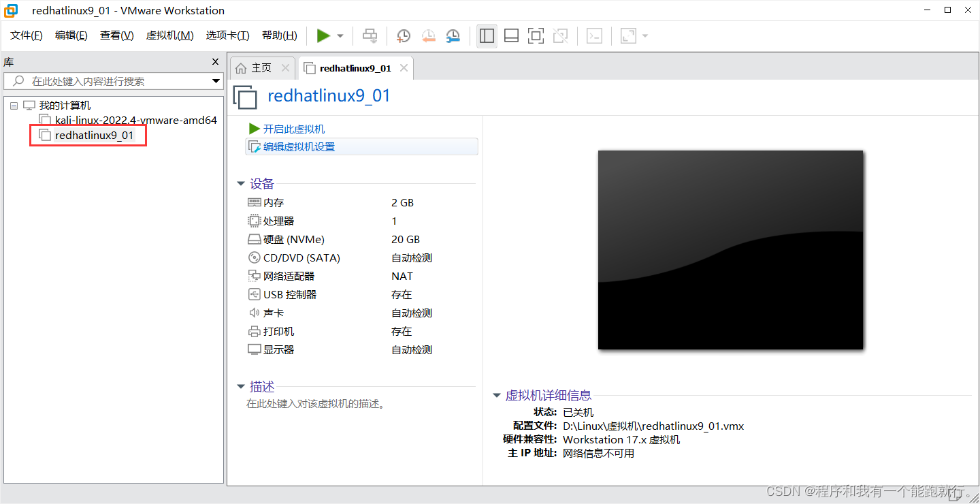Click the stretch guest display icon
This screenshot has height=504, width=980.
[x=628, y=35]
